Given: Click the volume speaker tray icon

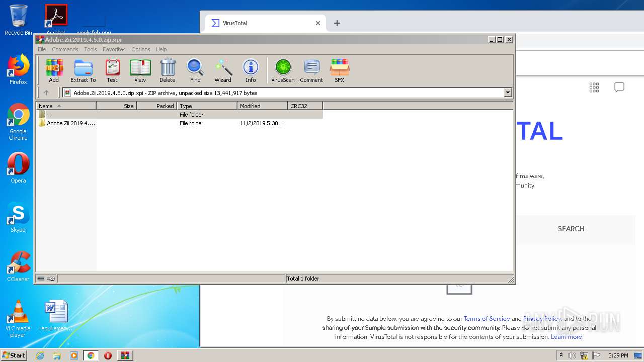Looking at the screenshot, I should pos(572,355).
